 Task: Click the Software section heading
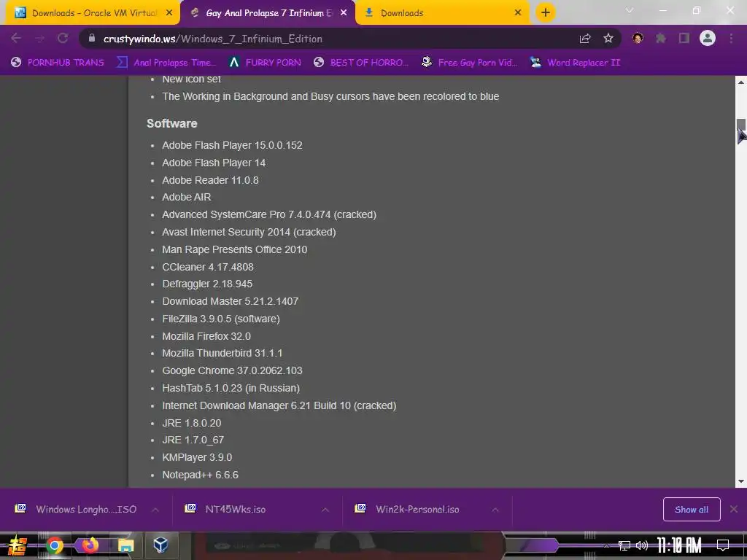[x=172, y=123]
